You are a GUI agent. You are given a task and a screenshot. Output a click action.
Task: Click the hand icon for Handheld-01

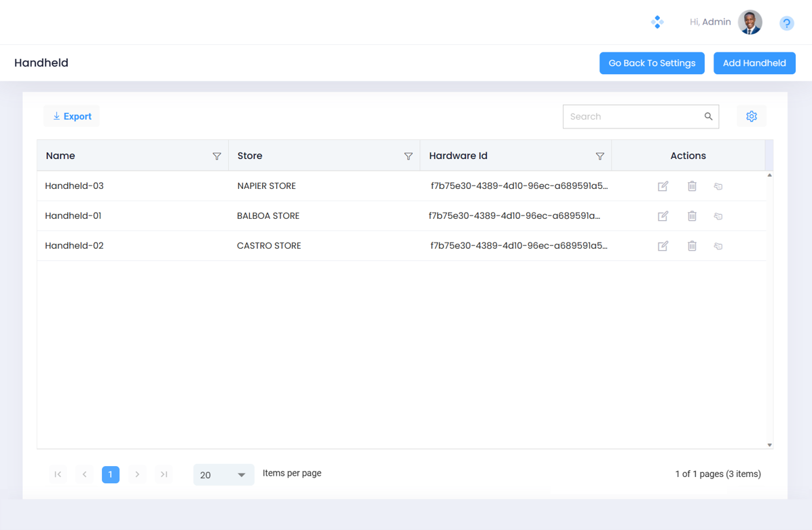(x=718, y=216)
